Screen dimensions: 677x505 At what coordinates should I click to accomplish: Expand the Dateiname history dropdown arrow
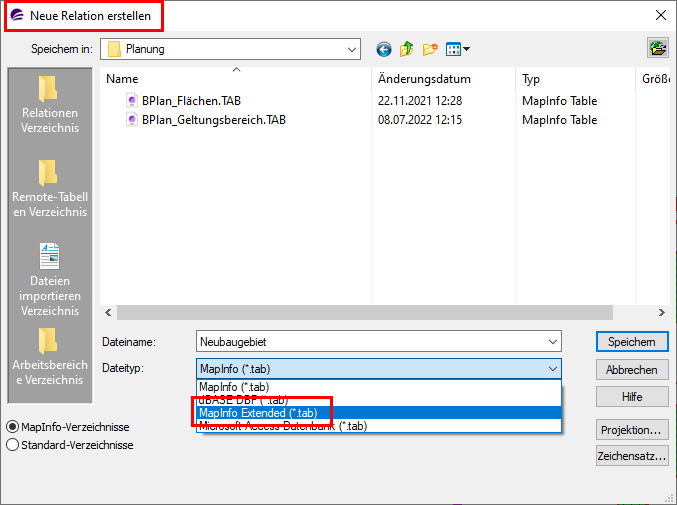pyautogui.click(x=553, y=342)
